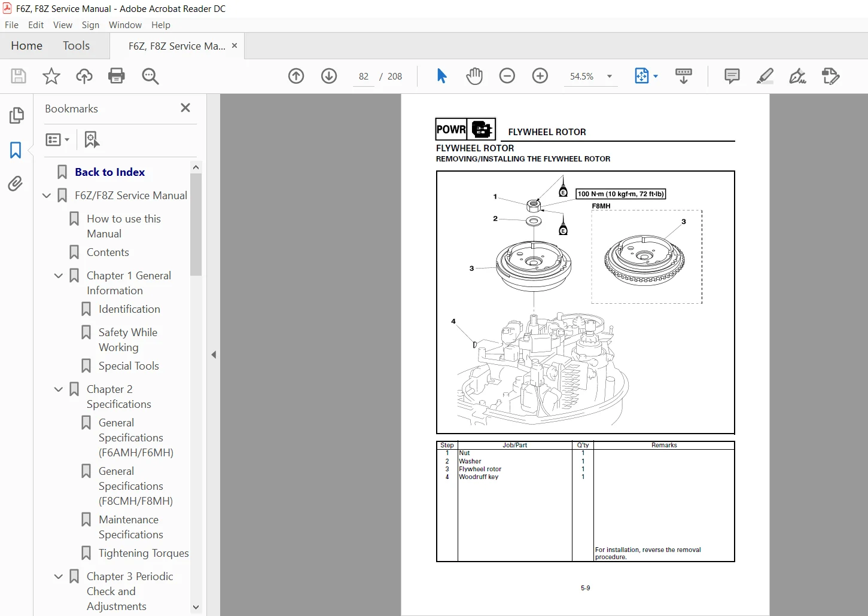This screenshot has width=868, height=616.
Task: Open the Find text search tool
Action: pos(150,76)
